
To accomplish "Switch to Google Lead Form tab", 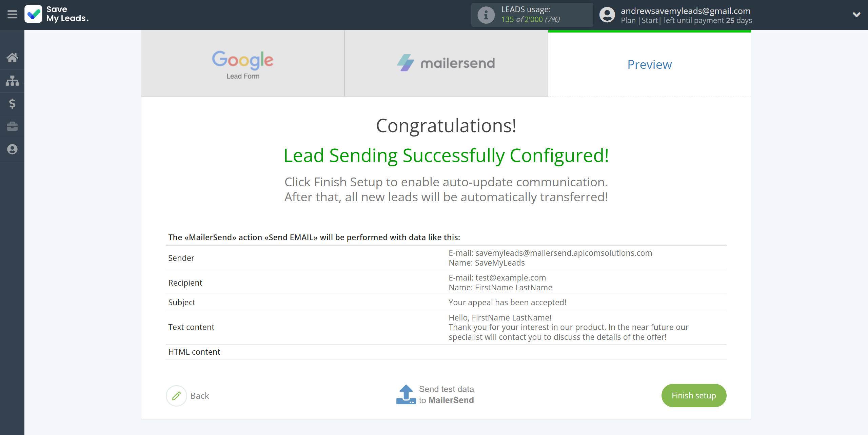I will (243, 64).
